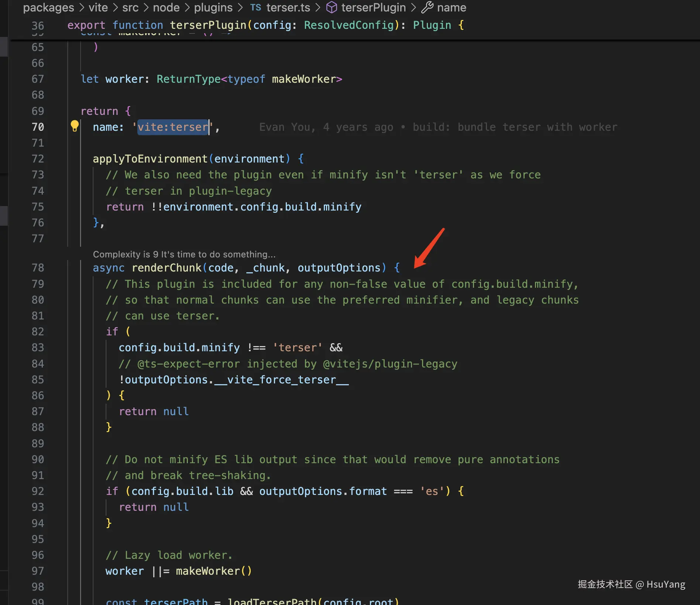Image resolution: width=700 pixels, height=605 pixels.
Task: Click '_chunk' parameter on line 78
Action: coord(265,268)
